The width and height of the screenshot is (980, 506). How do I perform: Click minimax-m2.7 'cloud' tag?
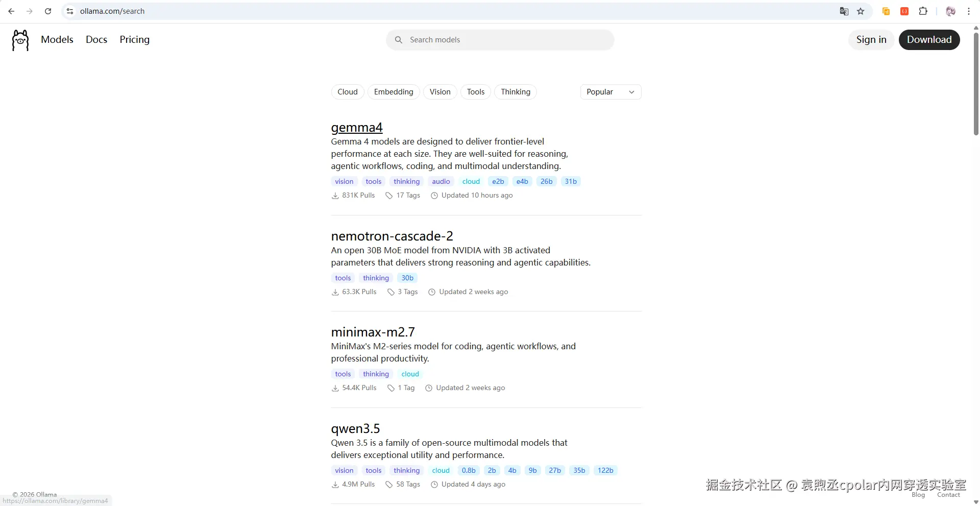(x=410, y=374)
